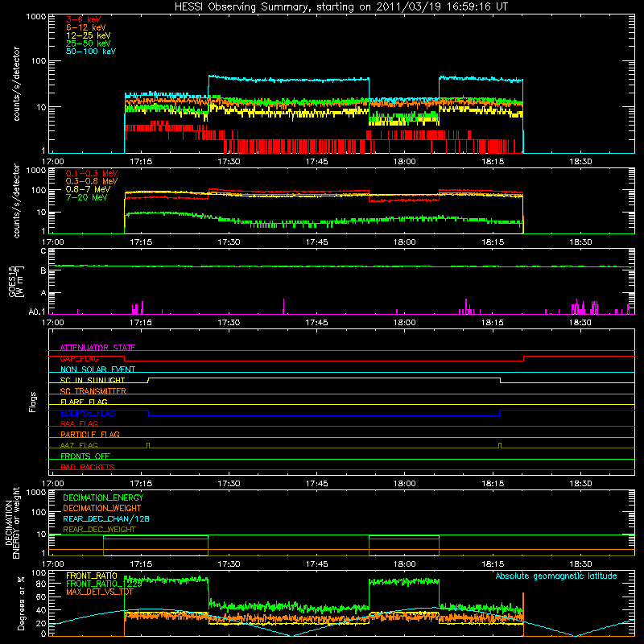Click the ECLIPSE_FLAG rise near 18:16
Screen dimensions: 644x644
point(500,413)
